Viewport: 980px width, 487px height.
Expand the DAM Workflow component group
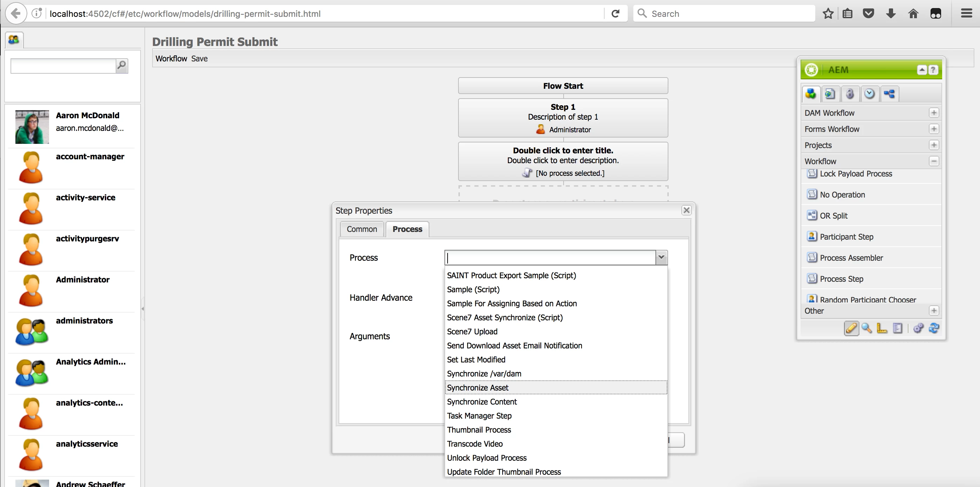(934, 113)
